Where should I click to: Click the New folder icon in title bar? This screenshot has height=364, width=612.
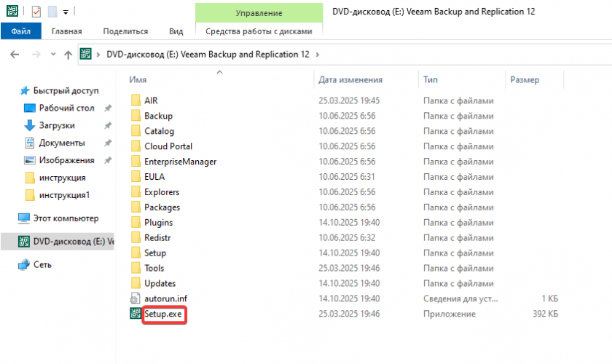[52, 12]
